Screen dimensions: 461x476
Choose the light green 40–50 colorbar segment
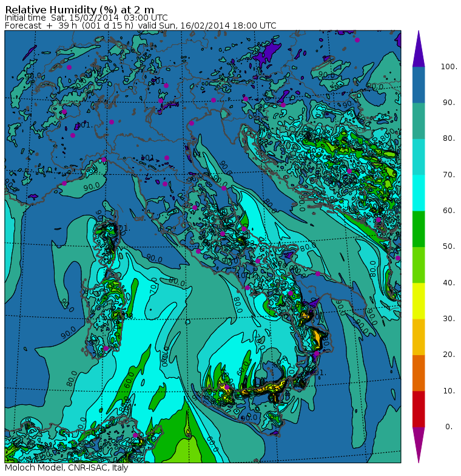coord(419,265)
